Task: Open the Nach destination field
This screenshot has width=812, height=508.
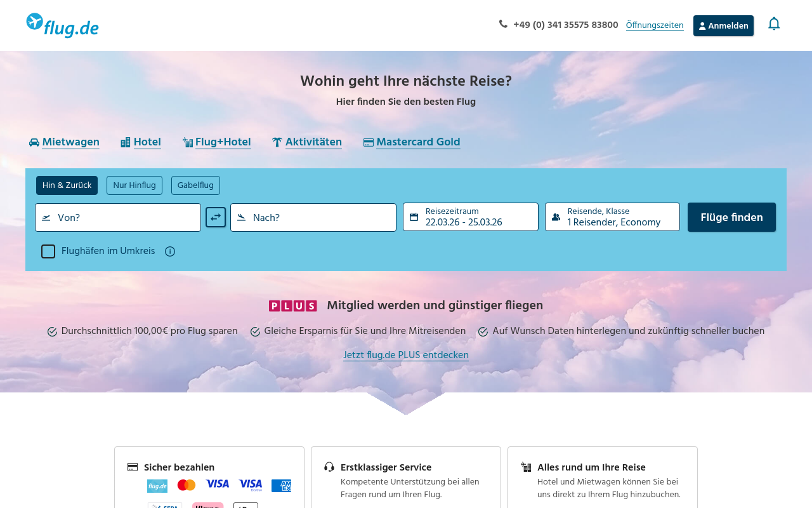Action: point(313,218)
